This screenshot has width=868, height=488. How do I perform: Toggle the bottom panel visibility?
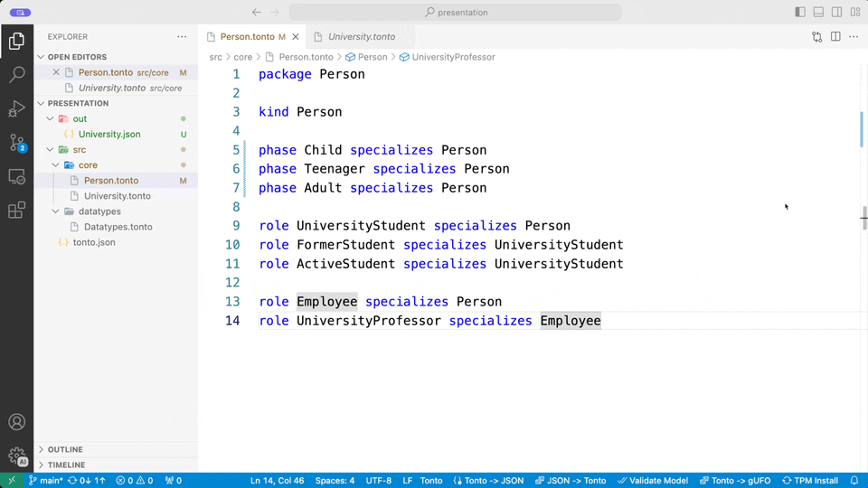pyautogui.click(x=818, y=12)
